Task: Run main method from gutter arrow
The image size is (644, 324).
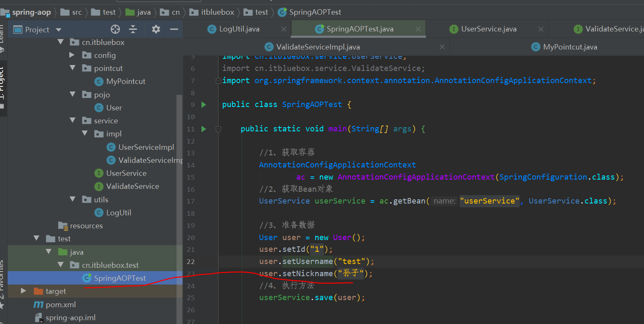Action: [204, 129]
